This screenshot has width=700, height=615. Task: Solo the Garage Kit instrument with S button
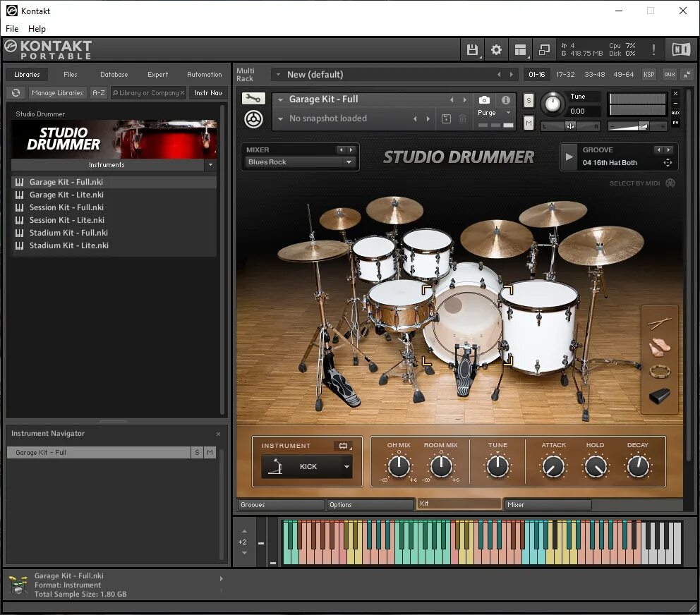pos(529,100)
